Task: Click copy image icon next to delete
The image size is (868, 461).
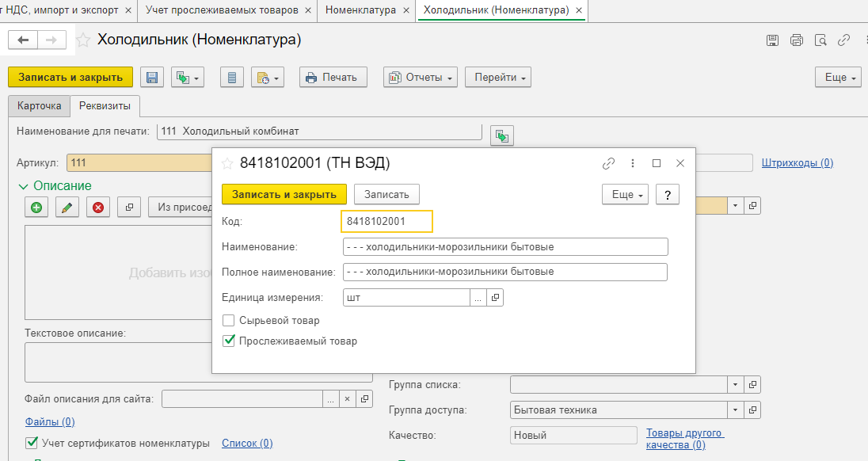Action: coord(129,208)
